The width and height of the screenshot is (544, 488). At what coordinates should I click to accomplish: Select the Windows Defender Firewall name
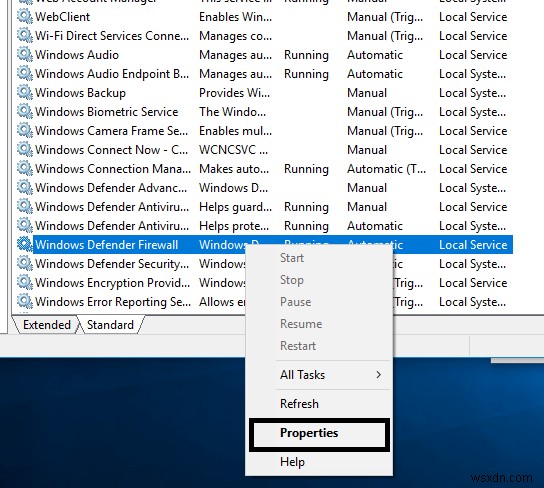[107, 245]
